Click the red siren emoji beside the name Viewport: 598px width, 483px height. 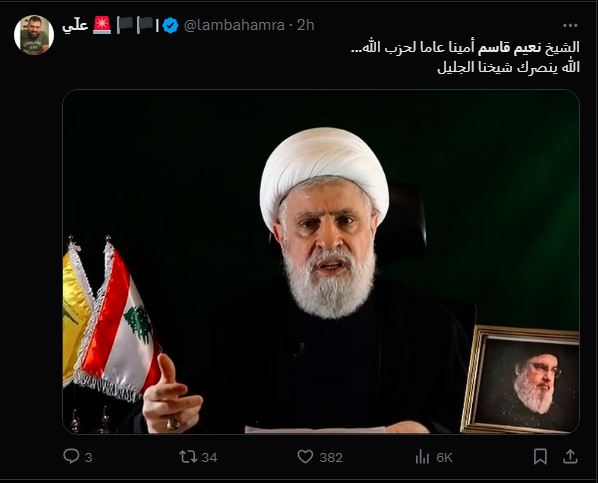[102, 25]
